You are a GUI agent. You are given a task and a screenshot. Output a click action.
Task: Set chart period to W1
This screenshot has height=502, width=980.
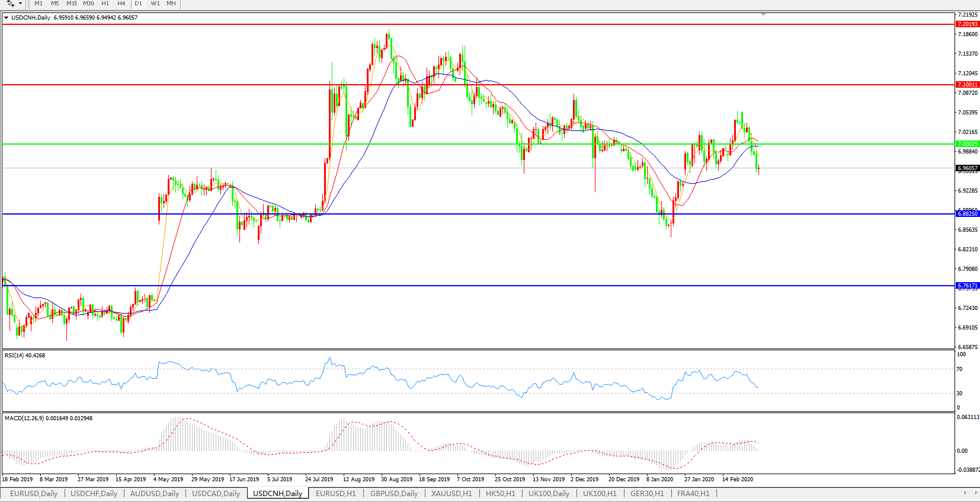[155, 4]
